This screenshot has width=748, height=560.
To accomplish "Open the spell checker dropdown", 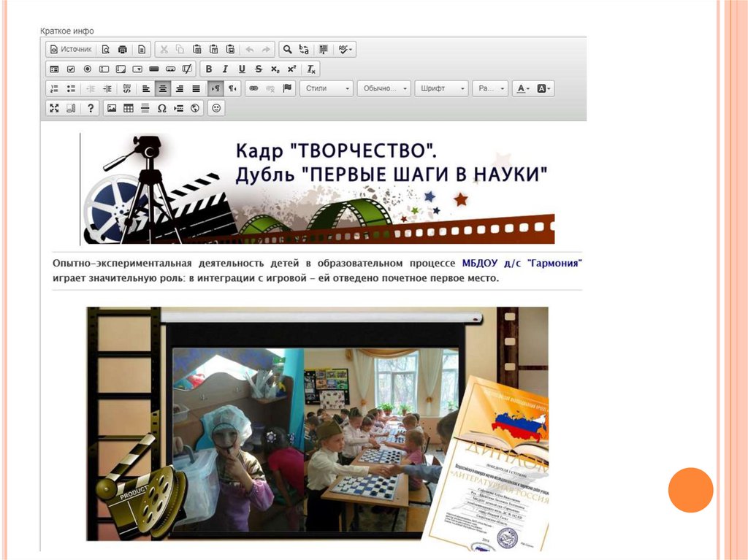I will pos(345,49).
